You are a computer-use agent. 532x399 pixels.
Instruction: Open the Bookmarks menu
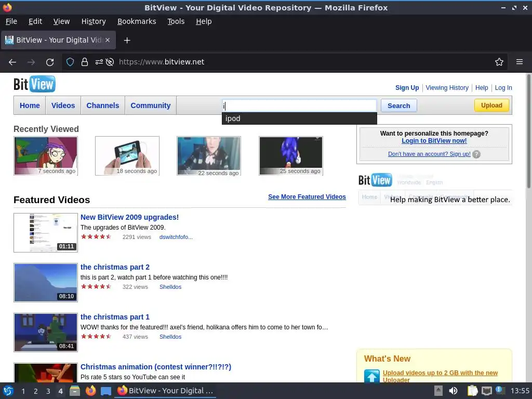(137, 21)
